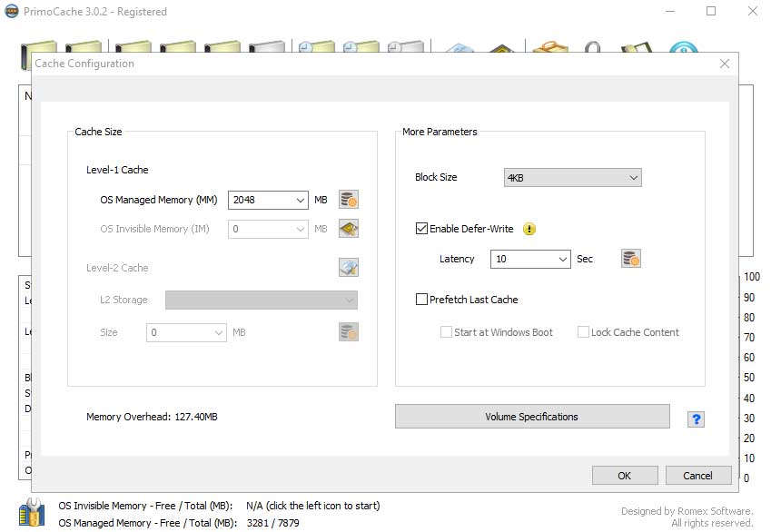Click the "Cache Size" group label
Viewport: 771px width, 532px height.
98,132
